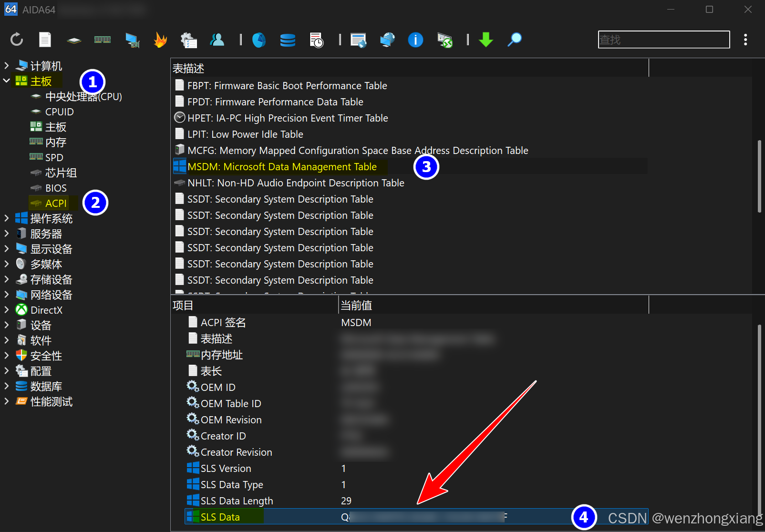Select the SLS Version row
765x532 pixels.
tap(416, 469)
